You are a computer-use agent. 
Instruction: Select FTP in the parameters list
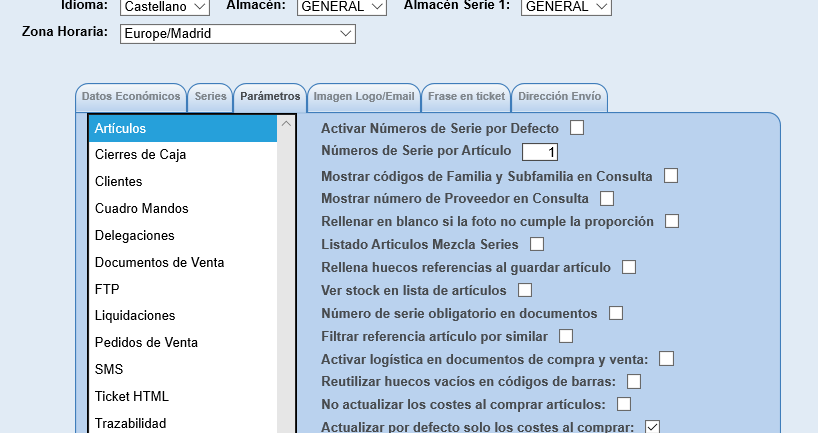pyautogui.click(x=183, y=289)
